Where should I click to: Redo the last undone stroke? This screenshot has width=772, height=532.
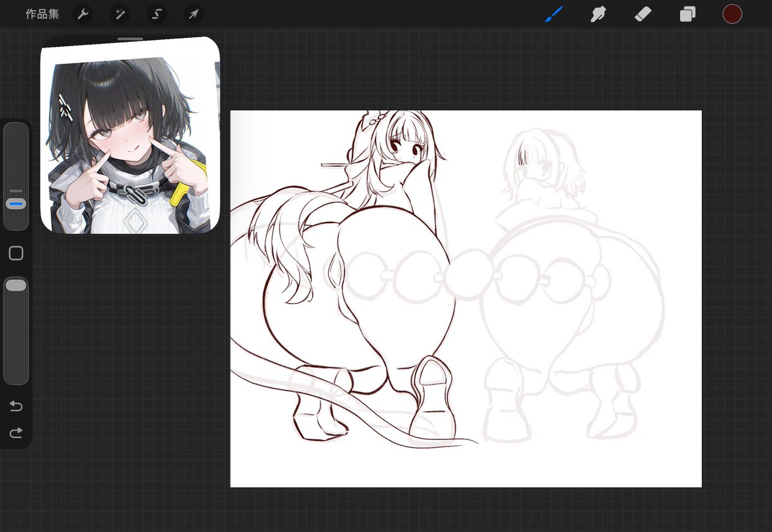click(x=16, y=432)
